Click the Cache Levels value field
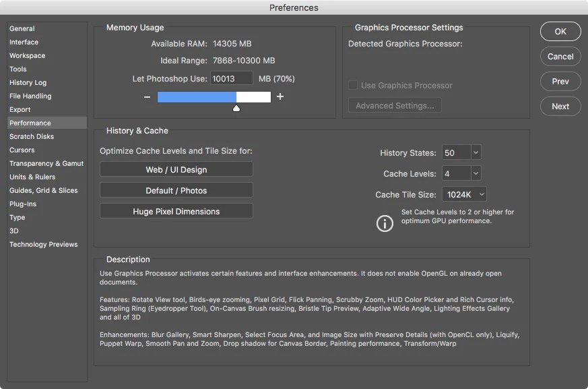The width and height of the screenshot is (588, 389). [457, 173]
